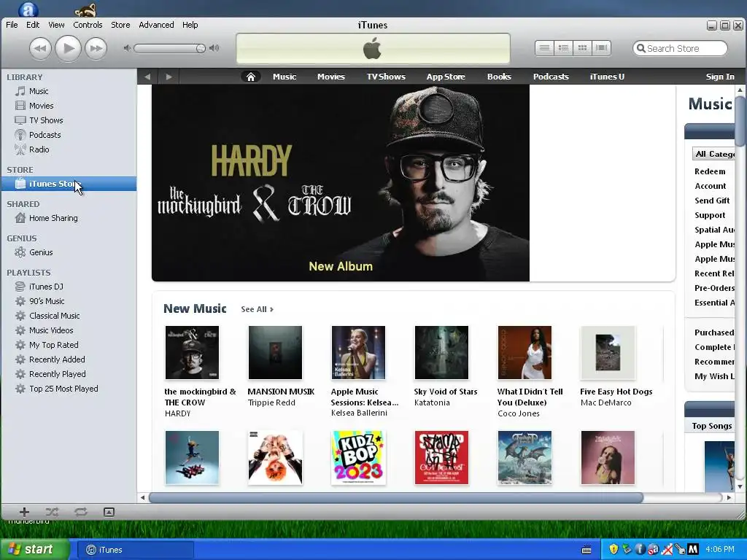Select Movies in the Library sidebar
This screenshot has width=747, height=560.
(69, 106)
